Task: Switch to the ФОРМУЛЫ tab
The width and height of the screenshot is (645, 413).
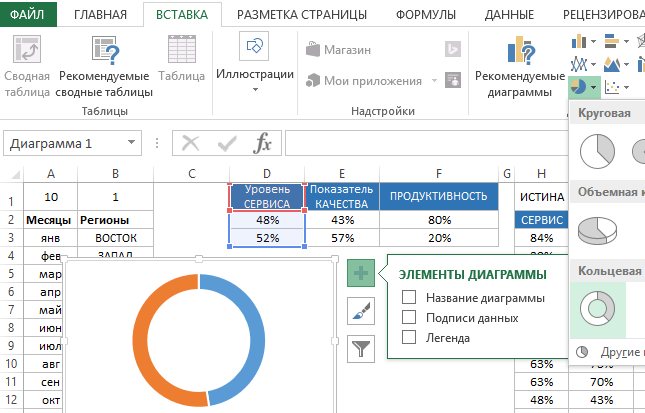Action: pos(426,15)
